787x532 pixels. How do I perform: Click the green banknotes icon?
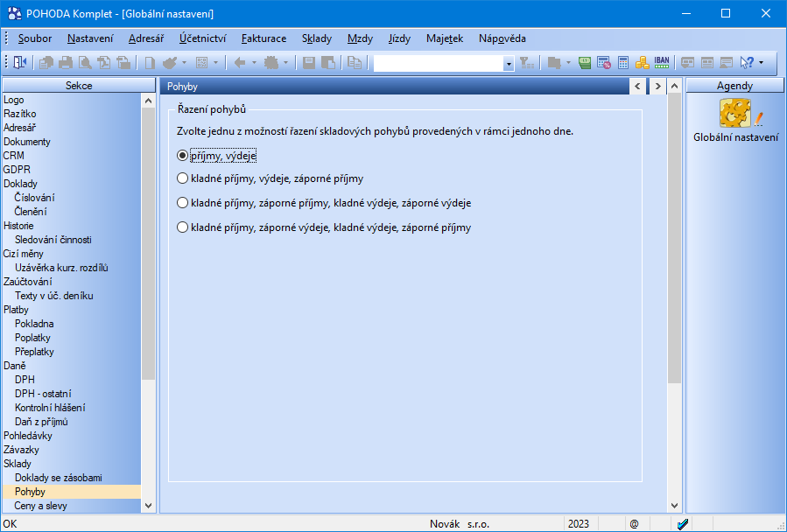(x=584, y=63)
